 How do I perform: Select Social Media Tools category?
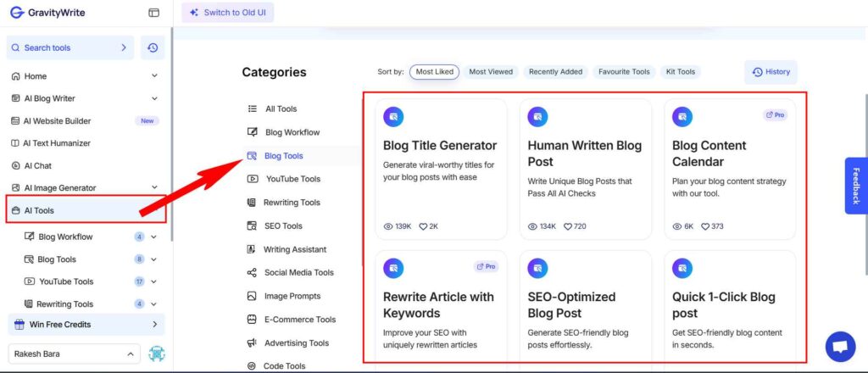tap(290, 272)
